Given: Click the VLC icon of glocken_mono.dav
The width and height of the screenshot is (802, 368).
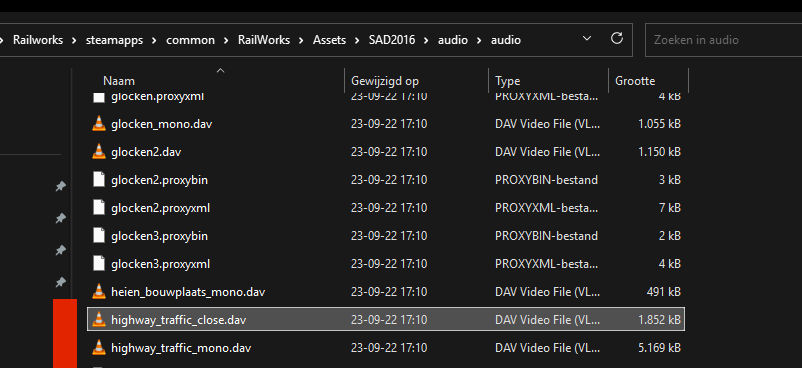Looking at the screenshot, I should [99, 124].
